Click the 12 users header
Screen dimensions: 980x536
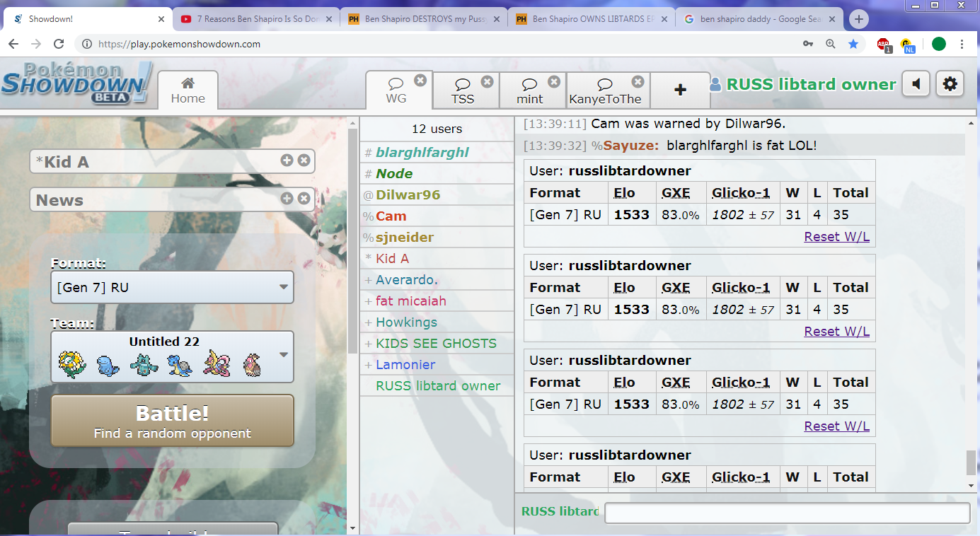[x=437, y=129]
